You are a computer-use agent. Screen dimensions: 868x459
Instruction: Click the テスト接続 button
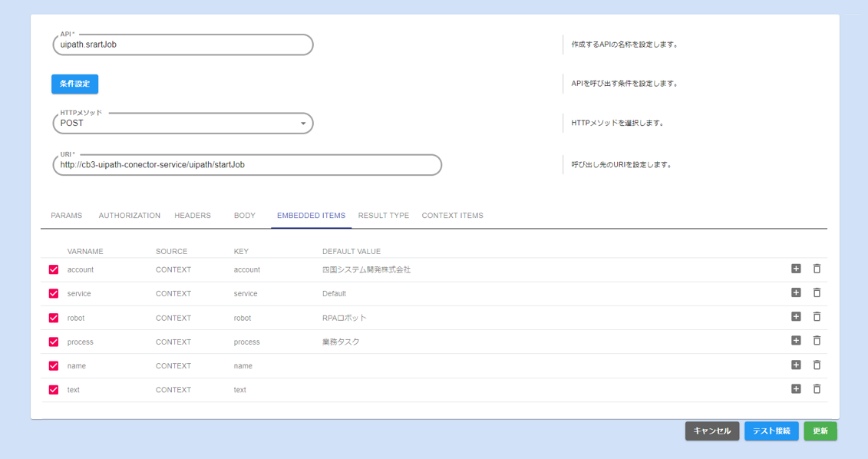point(771,431)
